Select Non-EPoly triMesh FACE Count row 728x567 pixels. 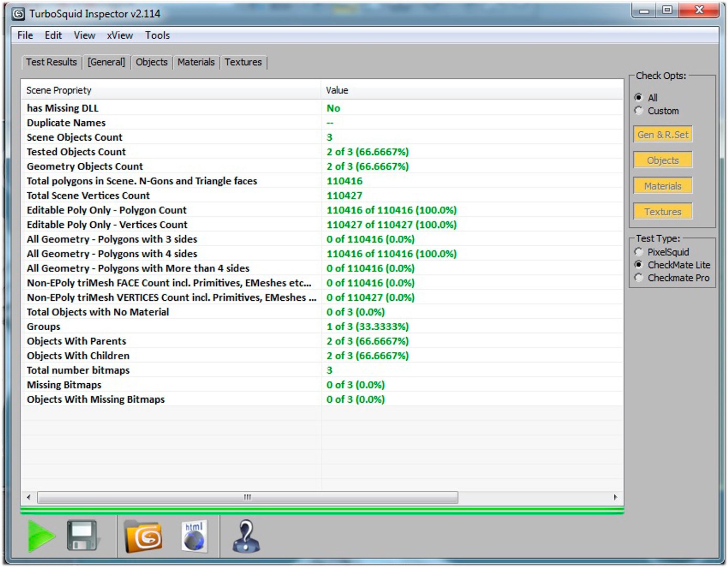pos(322,283)
